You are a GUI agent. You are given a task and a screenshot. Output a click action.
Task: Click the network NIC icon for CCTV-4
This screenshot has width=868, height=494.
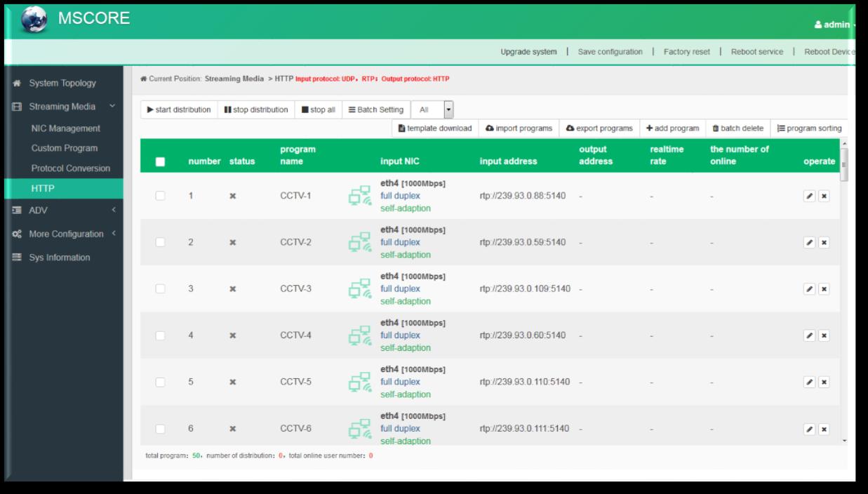pyautogui.click(x=360, y=337)
